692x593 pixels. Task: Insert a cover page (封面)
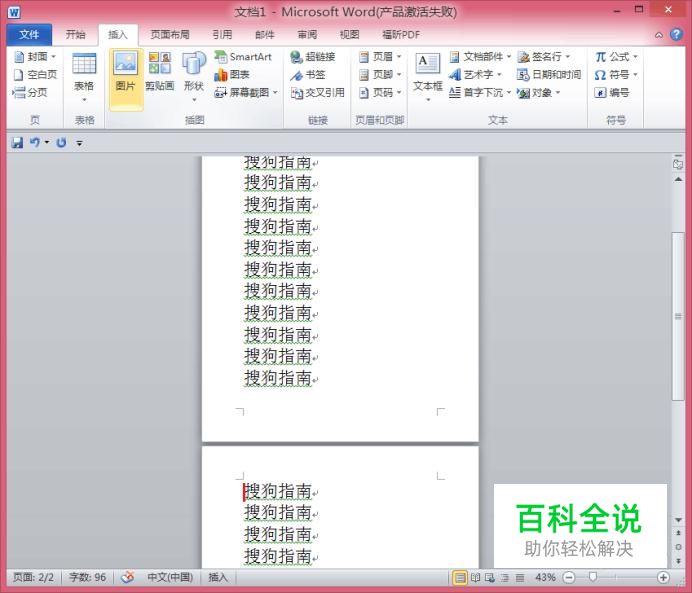35,56
